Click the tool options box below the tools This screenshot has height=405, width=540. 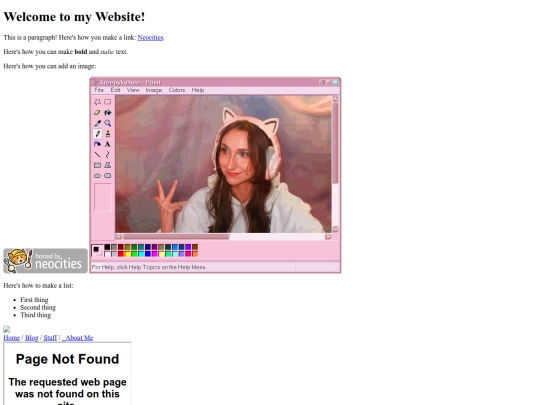tap(103, 197)
